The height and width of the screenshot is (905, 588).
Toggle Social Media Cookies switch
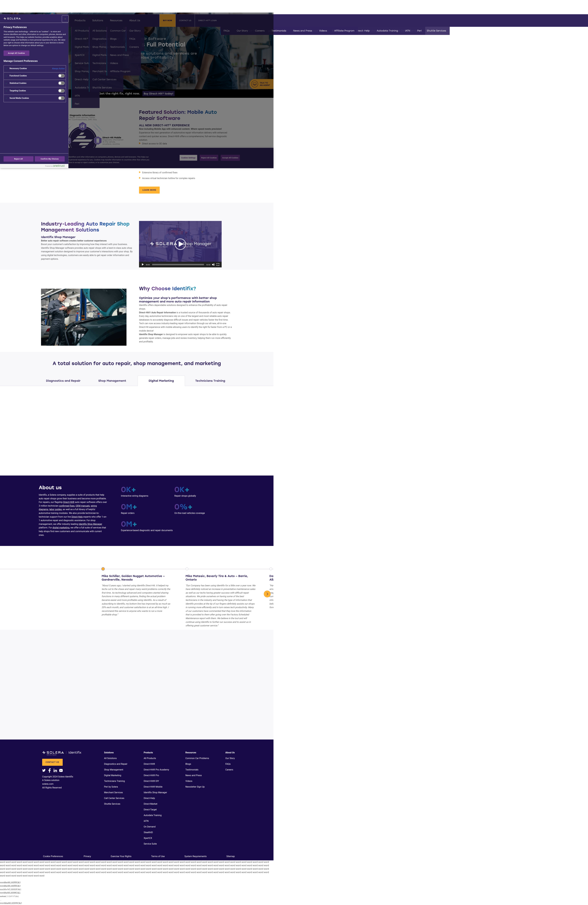click(x=61, y=98)
